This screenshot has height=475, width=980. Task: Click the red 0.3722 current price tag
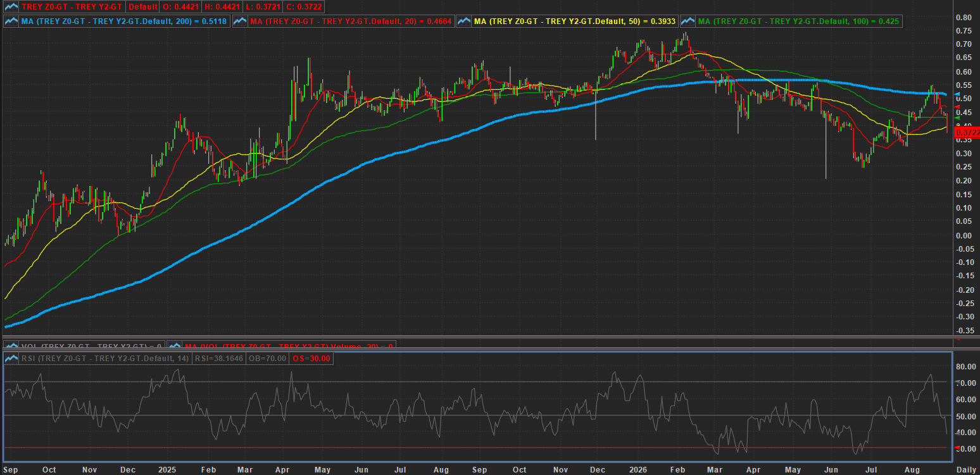pyautogui.click(x=967, y=133)
